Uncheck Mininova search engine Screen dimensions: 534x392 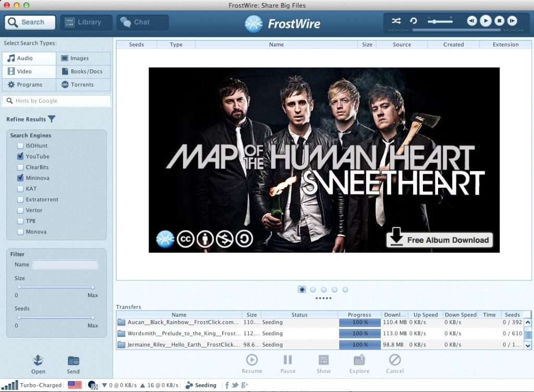coord(20,178)
